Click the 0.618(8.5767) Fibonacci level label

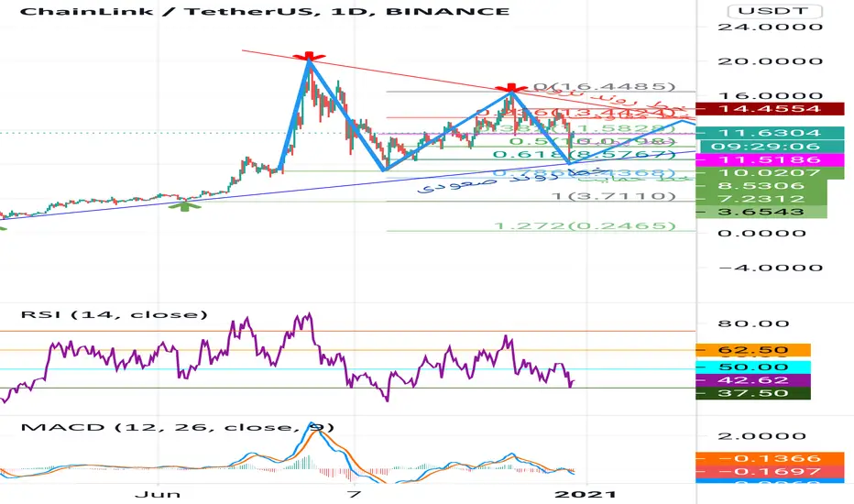click(585, 154)
